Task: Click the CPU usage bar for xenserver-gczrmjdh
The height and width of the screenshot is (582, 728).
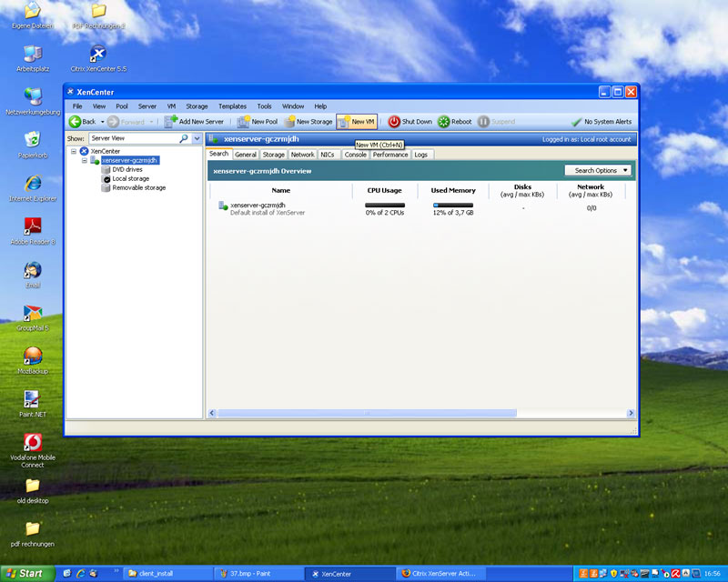Action: click(385, 206)
